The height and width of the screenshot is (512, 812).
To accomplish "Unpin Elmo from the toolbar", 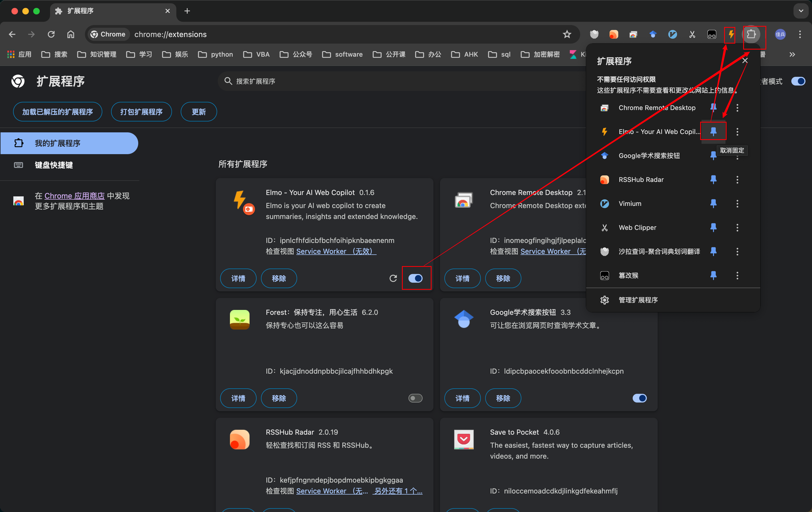I will 713,131.
